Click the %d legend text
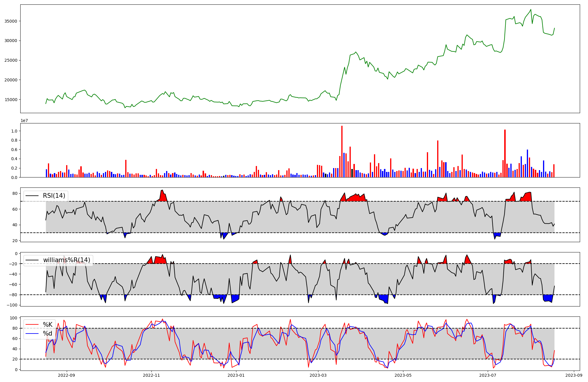This screenshot has width=588, height=382. click(x=47, y=334)
